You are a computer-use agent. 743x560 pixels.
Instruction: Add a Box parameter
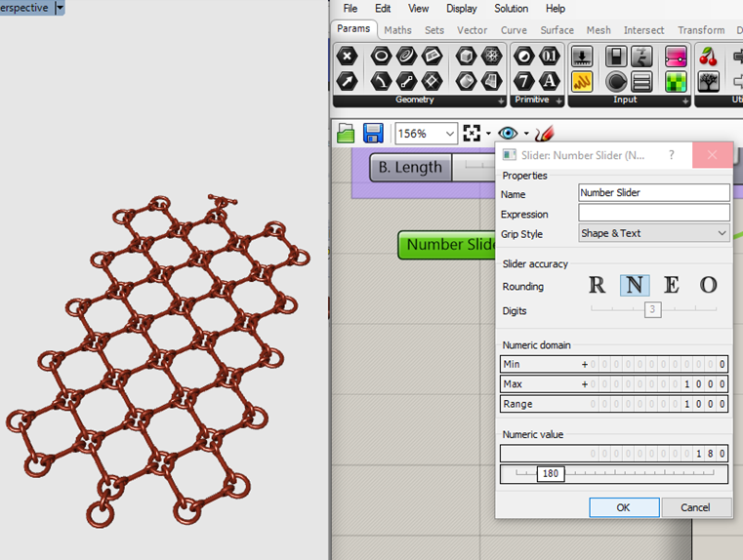coord(467,57)
